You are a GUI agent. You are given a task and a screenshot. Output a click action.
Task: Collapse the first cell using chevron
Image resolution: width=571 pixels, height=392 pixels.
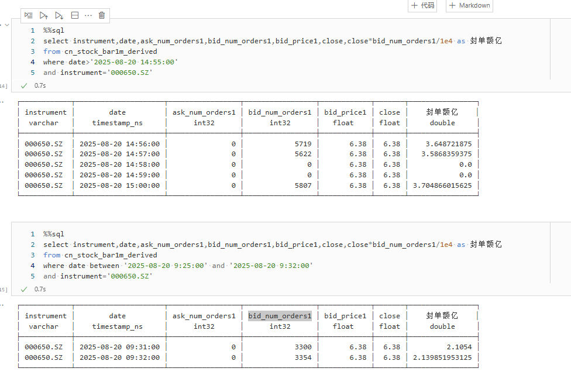click(x=6, y=25)
